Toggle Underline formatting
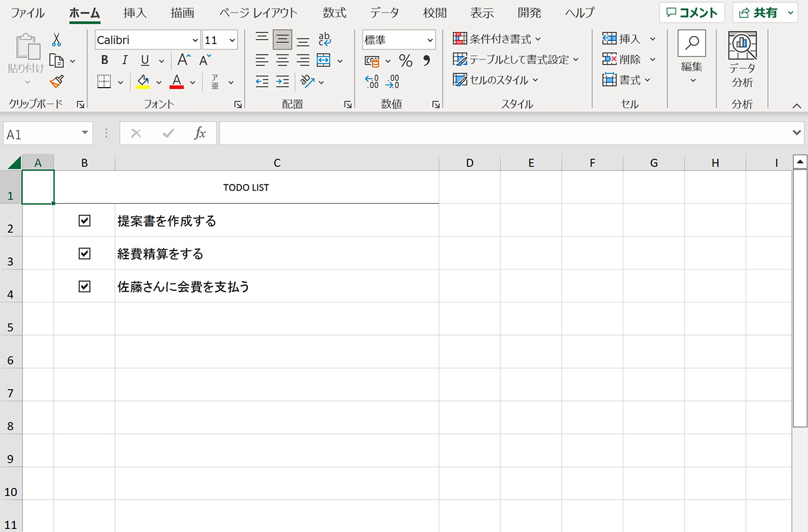The image size is (808, 532). pos(145,60)
